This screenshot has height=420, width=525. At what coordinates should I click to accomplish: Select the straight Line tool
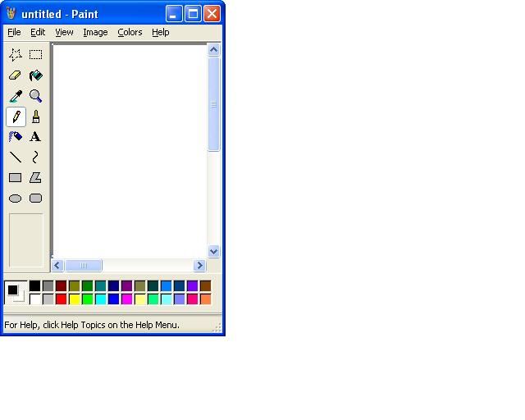point(16,157)
